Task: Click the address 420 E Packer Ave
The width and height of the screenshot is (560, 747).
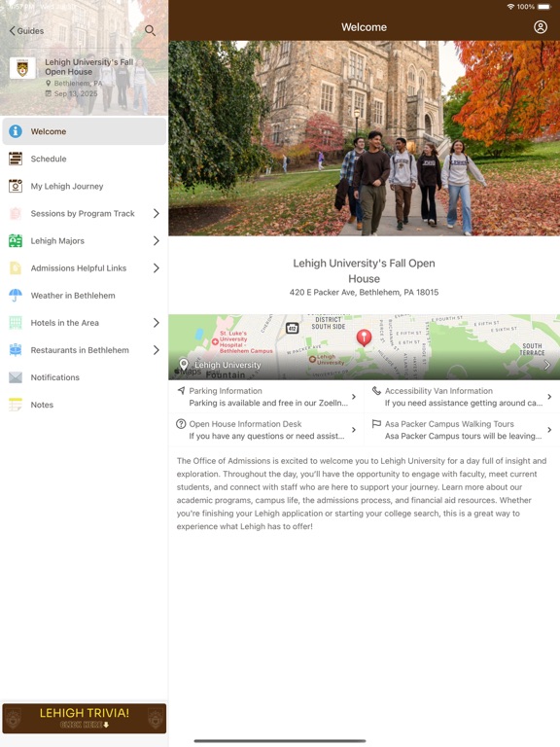Action: point(364,292)
